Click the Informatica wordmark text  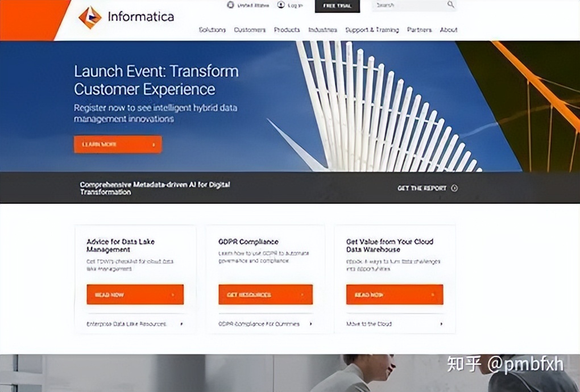(141, 16)
